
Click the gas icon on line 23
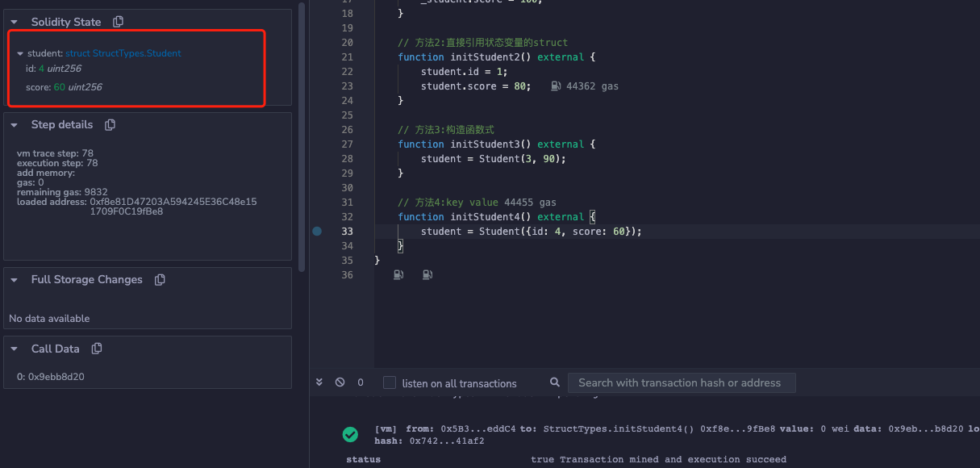556,86
